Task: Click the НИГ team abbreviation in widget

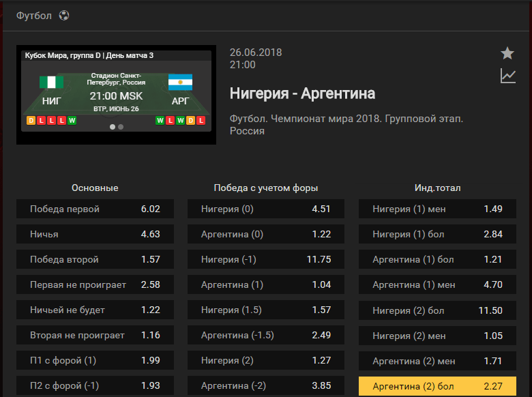Action: point(52,101)
